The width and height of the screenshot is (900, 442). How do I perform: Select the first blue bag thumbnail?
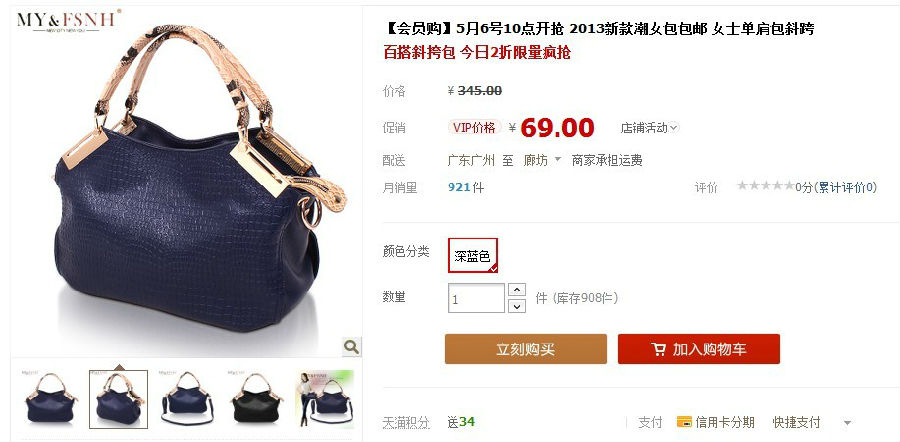(50, 400)
